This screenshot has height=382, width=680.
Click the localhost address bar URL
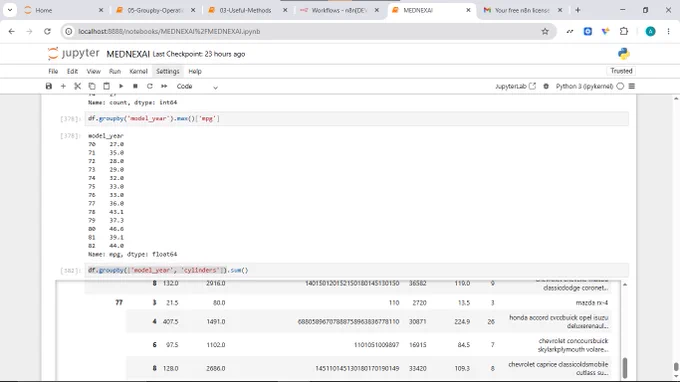[x=169, y=31]
